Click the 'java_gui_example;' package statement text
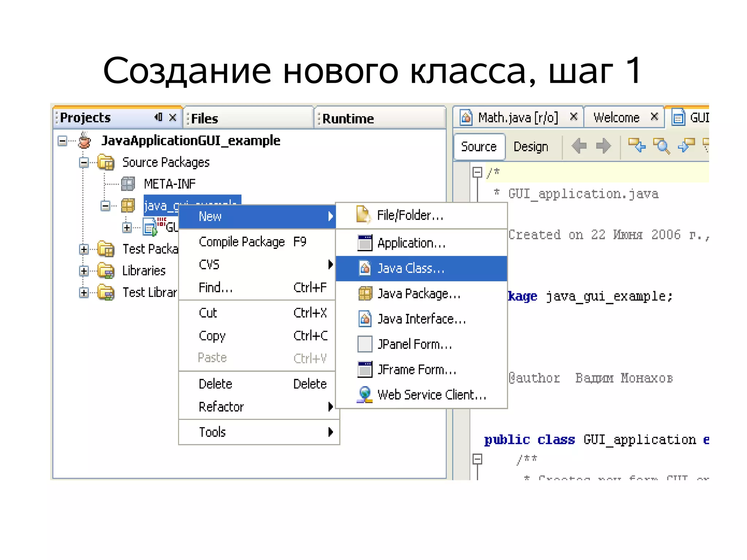 [x=609, y=296]
